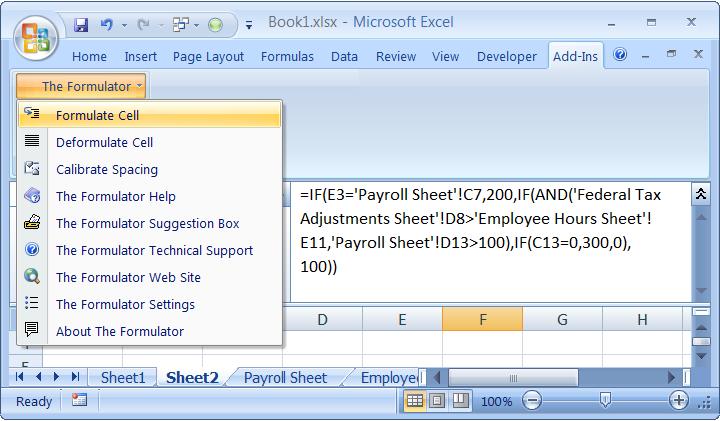
Task: Open Microsoft Excel Help question icon
Action: 620,55
